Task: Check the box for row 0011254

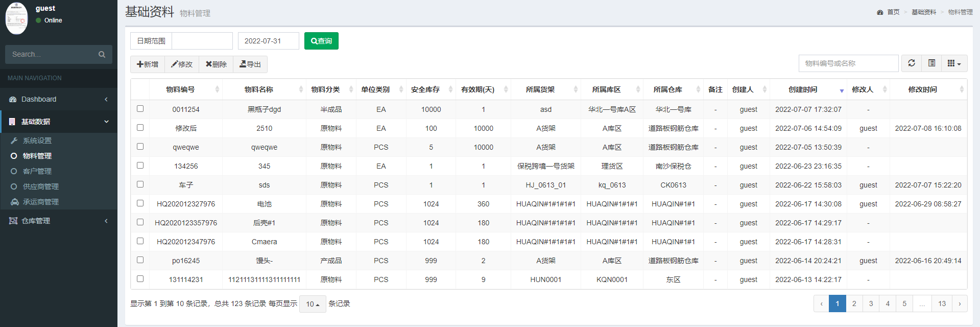Action: [140, 109]
